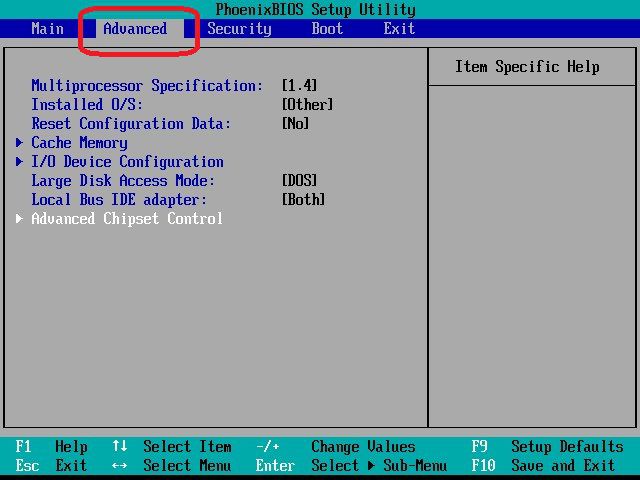Open I/O Device Configuration entry
This screenshot has width=640, height=480.
(x=127, y=162)
